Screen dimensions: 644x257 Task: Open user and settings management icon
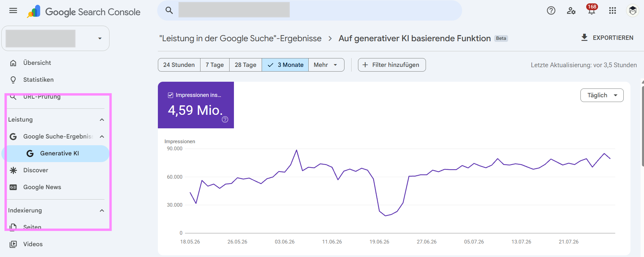click(x=571, y=11)
